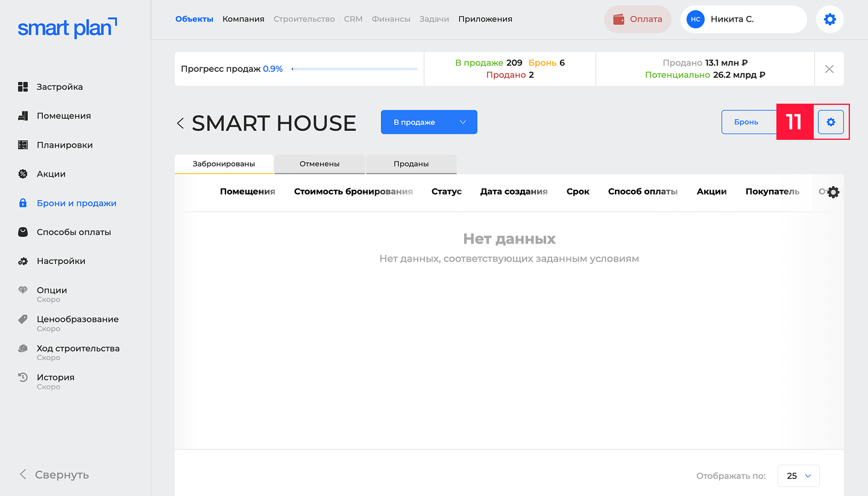This screenshot has width=868, height=496.
Task: Sort by Способ оплаты column header
Action: (x=643, y=192)
